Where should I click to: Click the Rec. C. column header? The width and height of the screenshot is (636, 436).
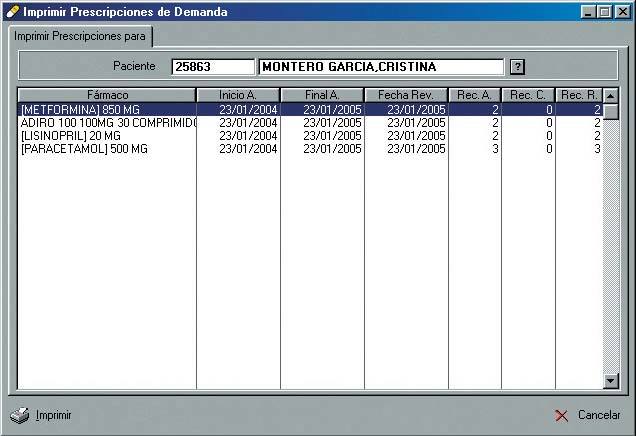528,95
